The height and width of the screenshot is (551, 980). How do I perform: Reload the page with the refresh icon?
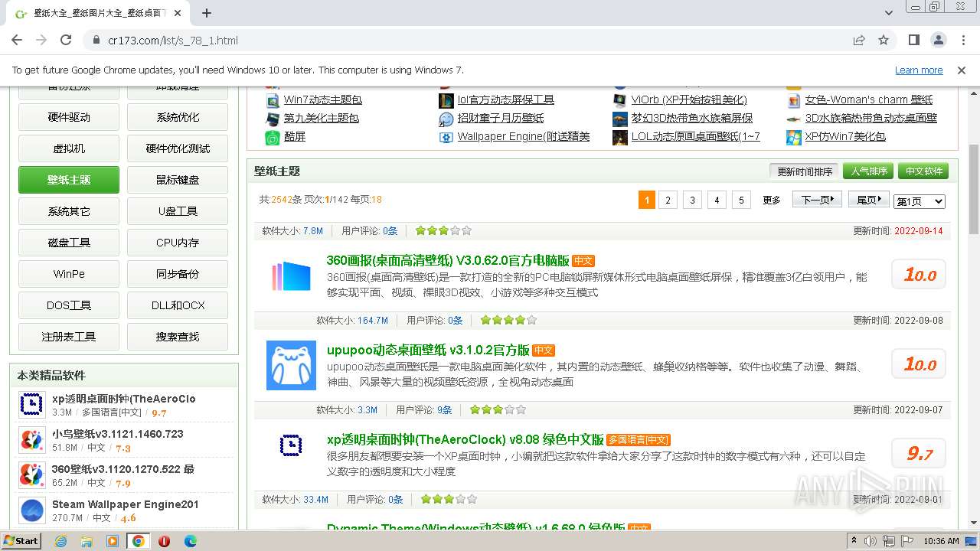[66, 41]
